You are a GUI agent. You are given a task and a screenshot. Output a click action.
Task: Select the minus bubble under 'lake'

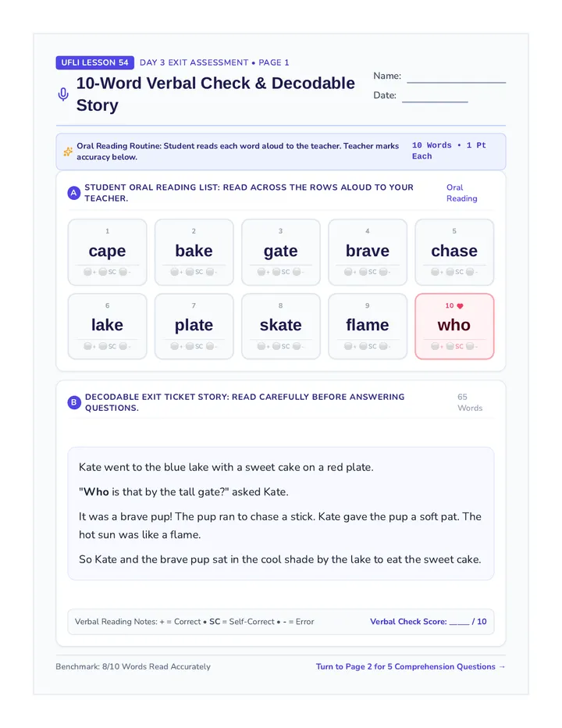123,346
